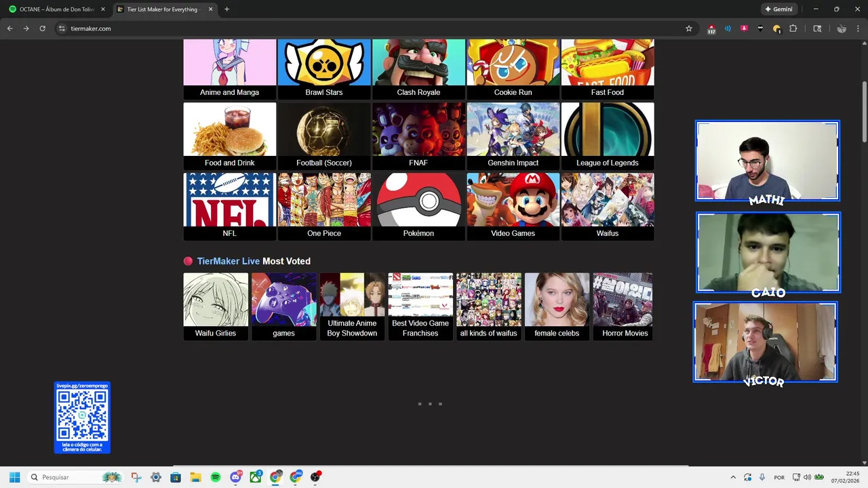Select the League of Legends category
This screenshot has height=488, width=868.
(607, 136)
